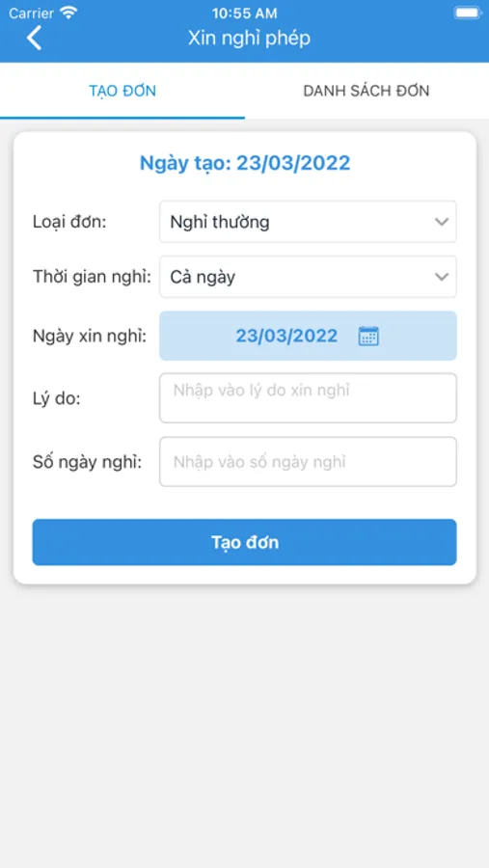Viewport: 489px width, 868px height.
Task: Tap the Carrier status text
Action: pyautogui.click(x=32, y=13)
